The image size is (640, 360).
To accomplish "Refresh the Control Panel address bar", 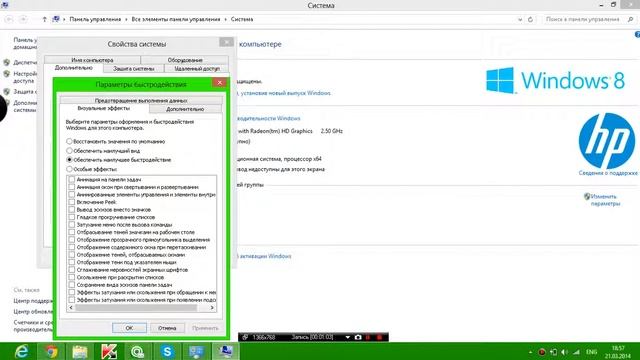I will click(x=530, y=19).
